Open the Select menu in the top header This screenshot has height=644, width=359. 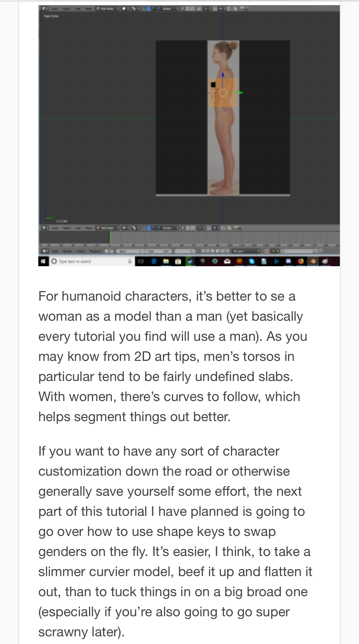pos(67,9)
